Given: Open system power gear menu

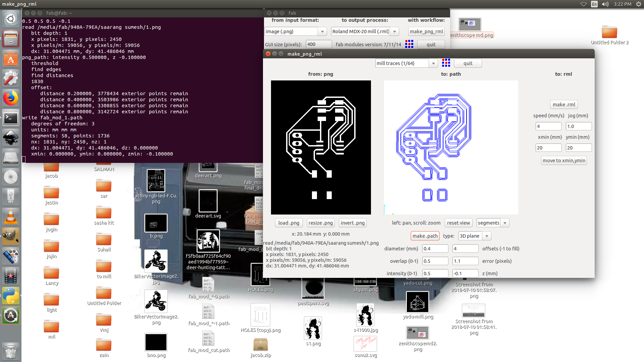Looking at the screenshot, I should [x=639, y=4].
